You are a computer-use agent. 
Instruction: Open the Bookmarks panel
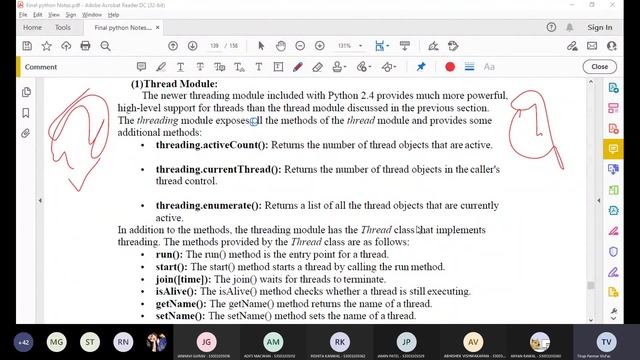[x=26, y=113]
